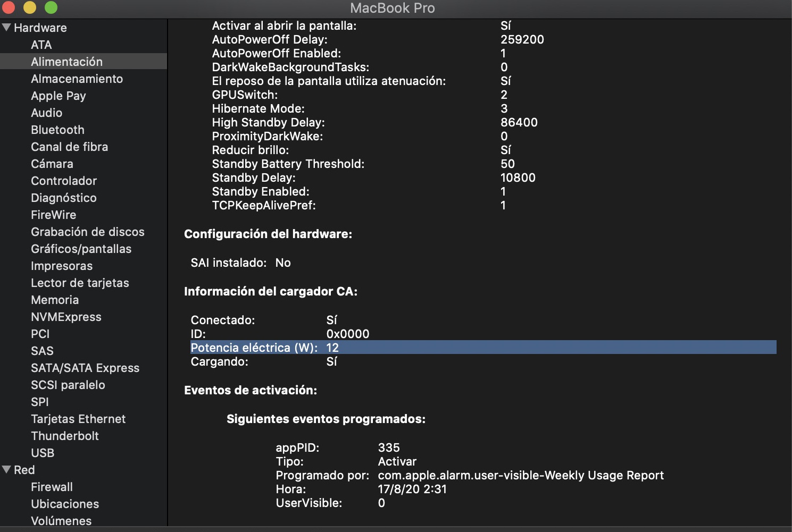Select Firewall under Red

(52, 487)
